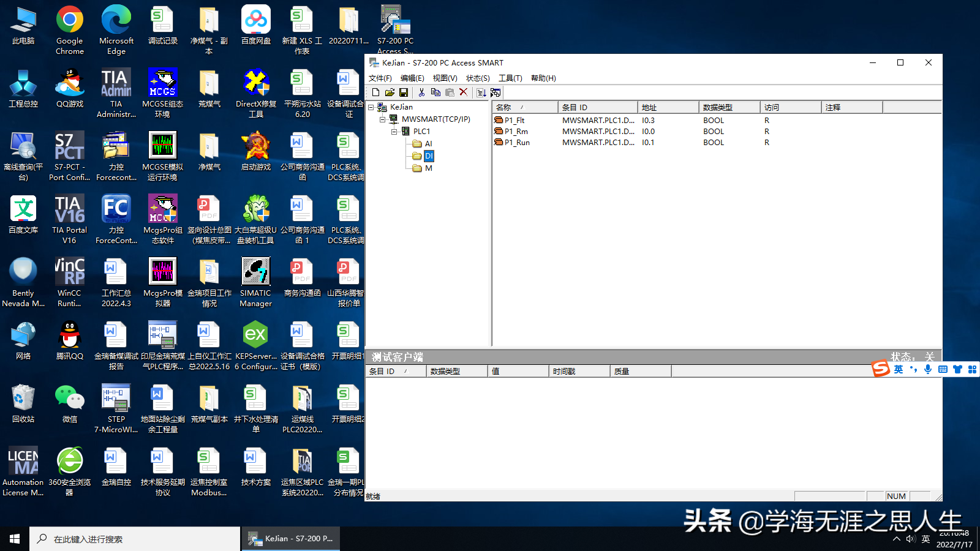Screen dimensions: 980x551
Task: Open the 编辑(E) menu
Action: coord(412,78)
